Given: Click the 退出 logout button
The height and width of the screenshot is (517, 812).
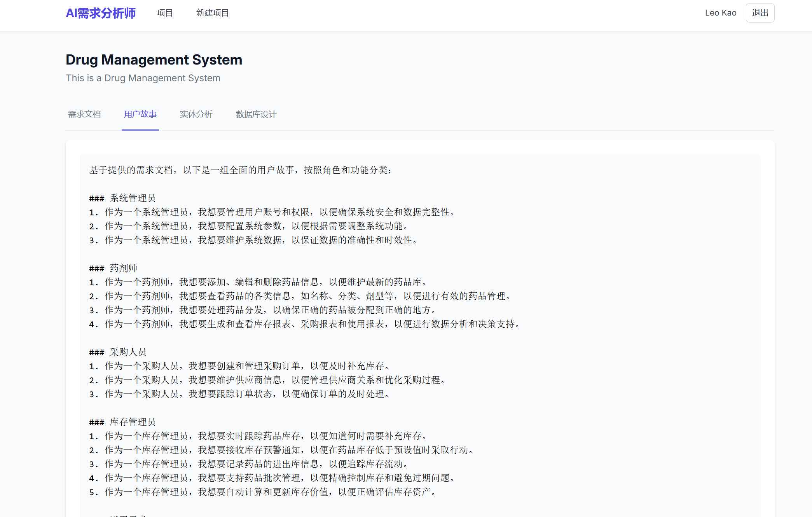Looking at the screenshot, I should point(760,13).
